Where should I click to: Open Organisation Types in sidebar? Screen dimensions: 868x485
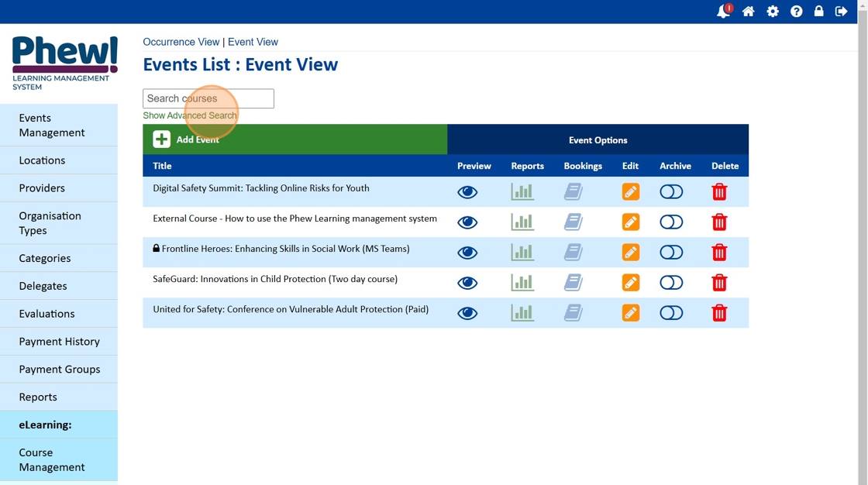click(59, 223)
